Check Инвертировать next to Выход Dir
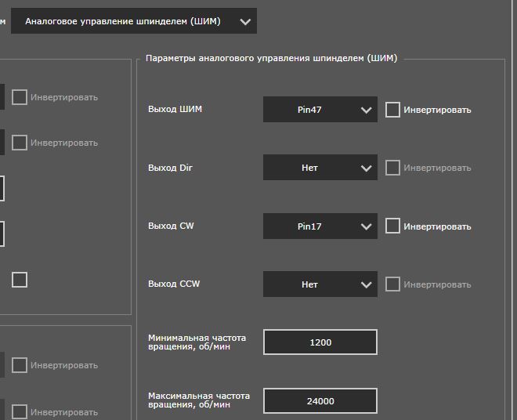 pyautogui.click(x=392, y=168)
